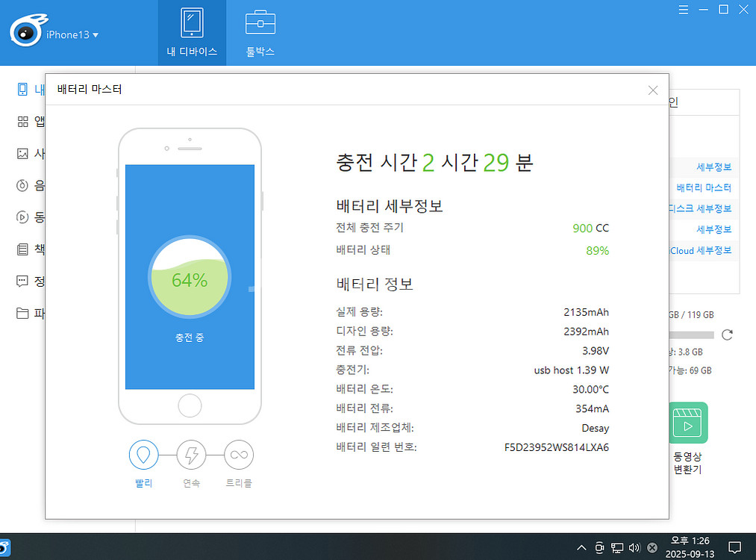Click the iTools eye logo icon
This screenshot has width=756, height=560.
coord(27,32)
